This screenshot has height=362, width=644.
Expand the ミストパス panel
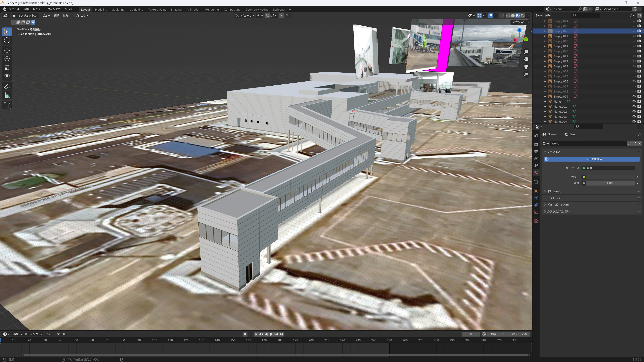[591, 198]
